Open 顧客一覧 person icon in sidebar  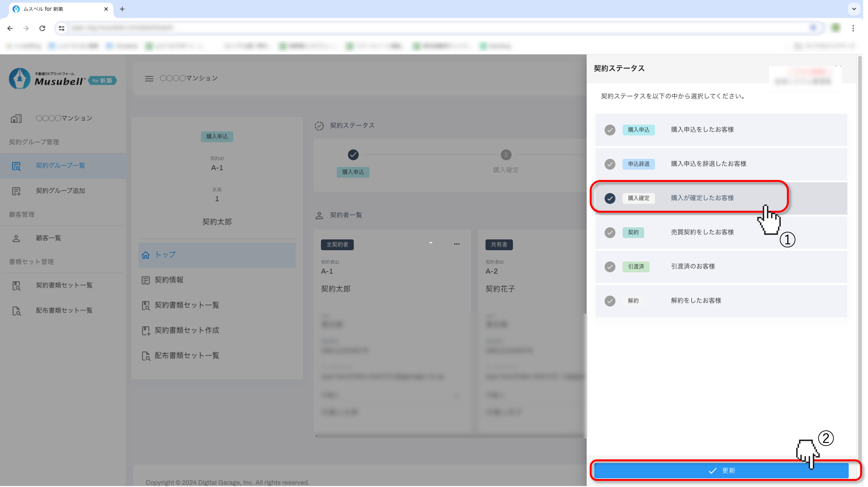(x=16, y=238)
